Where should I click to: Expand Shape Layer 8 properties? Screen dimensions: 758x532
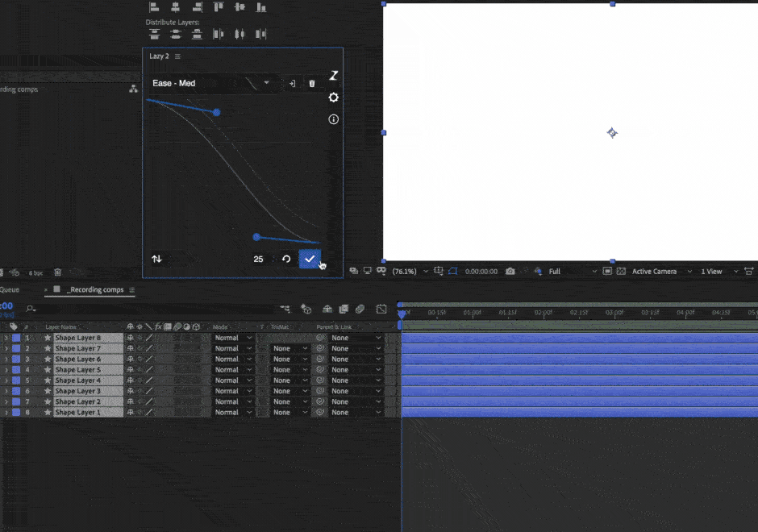(6, 338)
